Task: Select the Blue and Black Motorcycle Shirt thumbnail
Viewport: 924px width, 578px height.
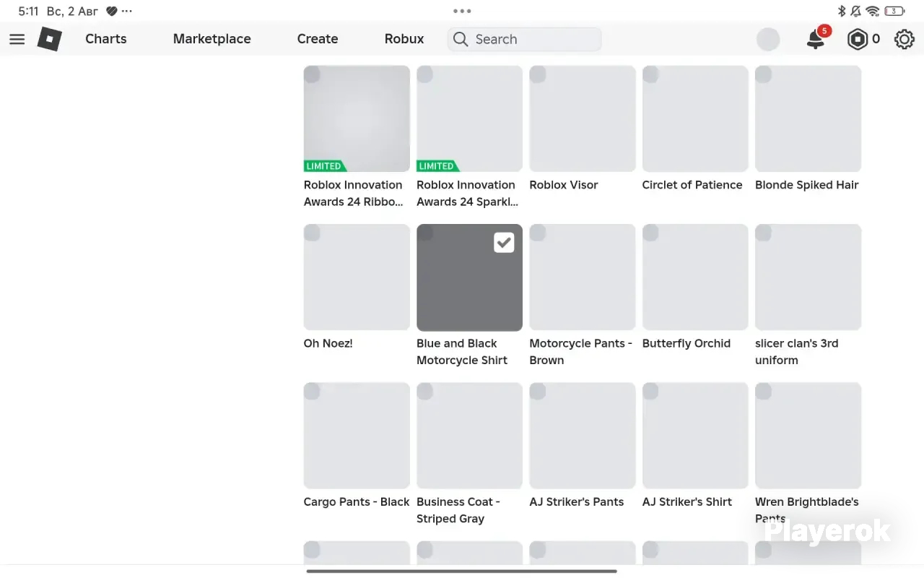Action: coord(469,277)
